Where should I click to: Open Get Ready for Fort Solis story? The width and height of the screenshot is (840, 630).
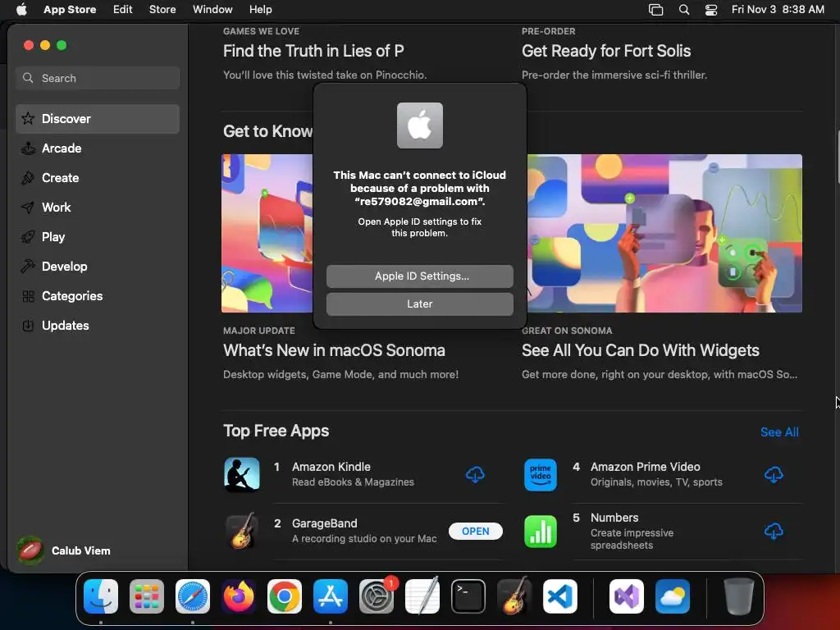pos(606,51)
